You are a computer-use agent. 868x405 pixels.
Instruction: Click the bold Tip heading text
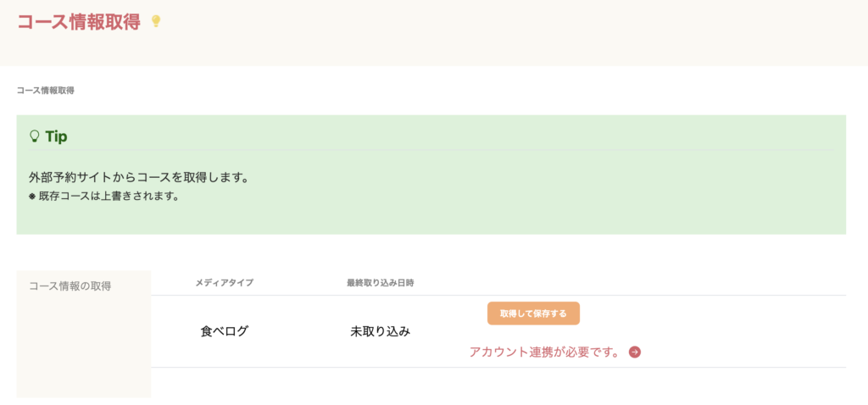tap(57, 136)
